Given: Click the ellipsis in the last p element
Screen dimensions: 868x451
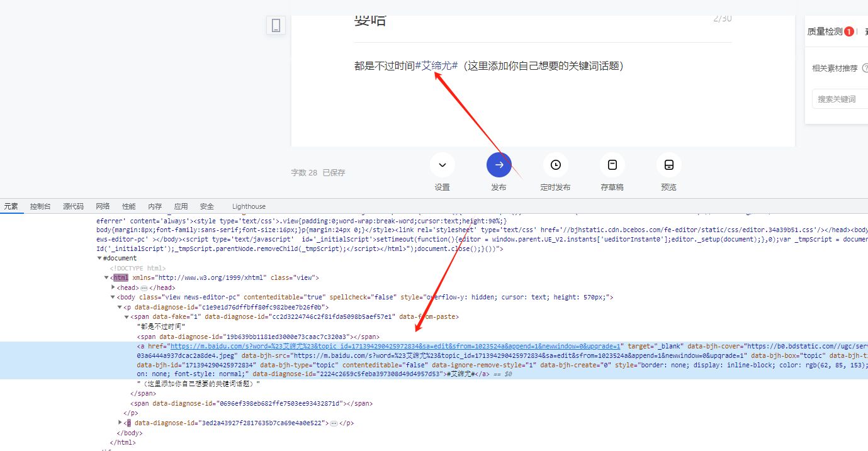Looking at the screenshot, I should 334,423.
